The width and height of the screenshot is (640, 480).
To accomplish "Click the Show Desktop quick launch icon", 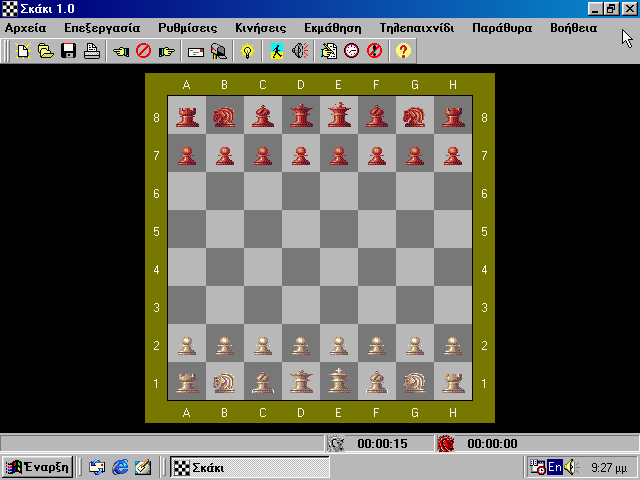I will 142,467.
